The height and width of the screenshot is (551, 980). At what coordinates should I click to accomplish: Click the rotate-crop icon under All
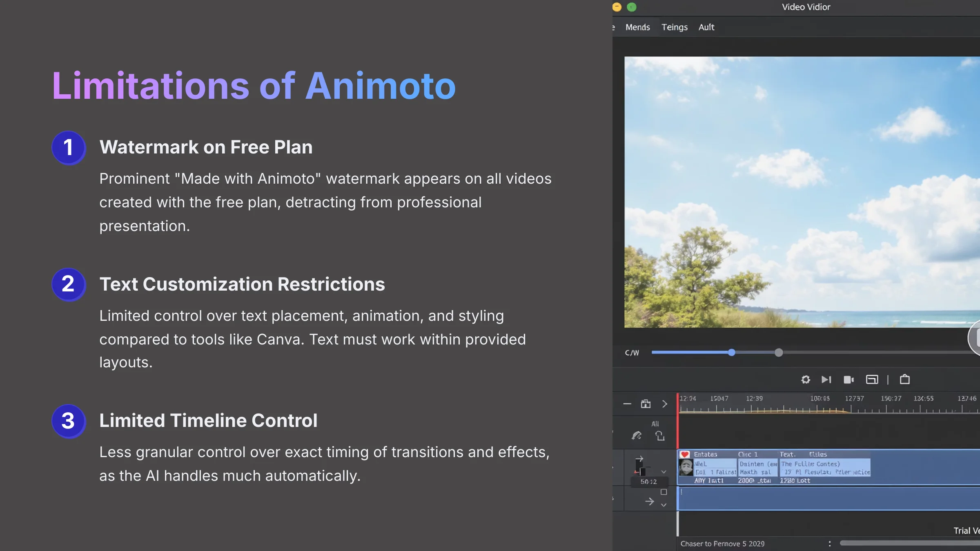(660, 436)
